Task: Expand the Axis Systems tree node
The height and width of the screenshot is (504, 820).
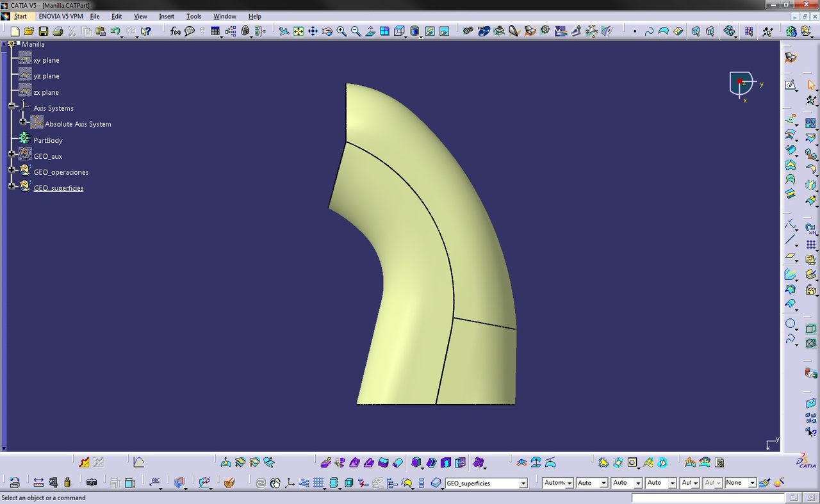Action: [x=12, y=106]
